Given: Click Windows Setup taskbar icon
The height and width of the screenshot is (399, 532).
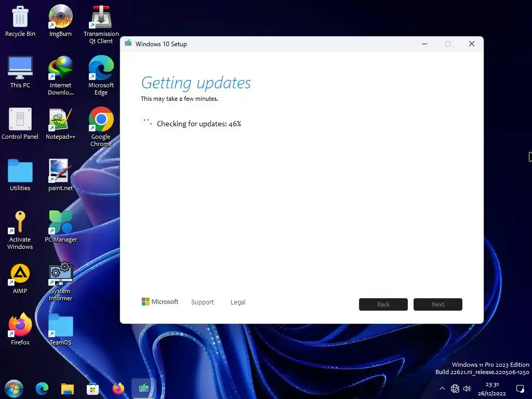Looking at the screenshot, I should coord(143,388).
